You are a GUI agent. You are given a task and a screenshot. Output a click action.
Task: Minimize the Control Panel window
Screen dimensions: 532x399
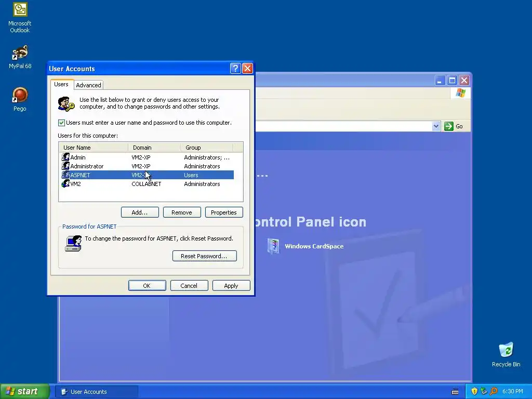(440, 81)
